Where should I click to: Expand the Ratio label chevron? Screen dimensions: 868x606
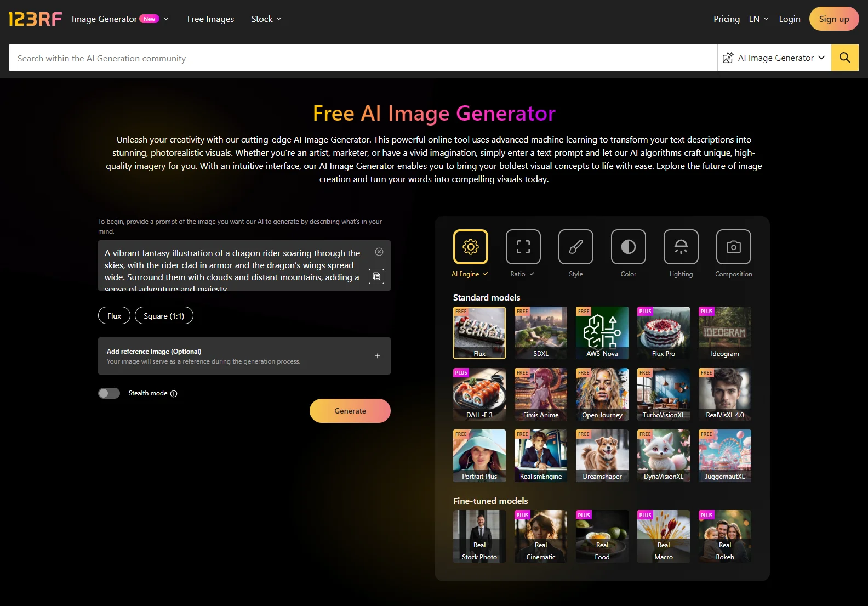click(532, 274)
